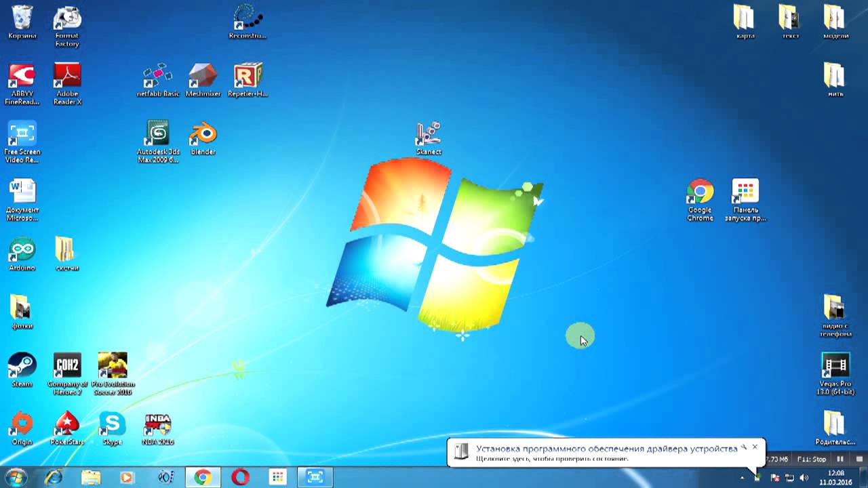Click the Pro Evolution Soccer 2016 icon
This screenshot has height=488, width=868.
[112, 374]
